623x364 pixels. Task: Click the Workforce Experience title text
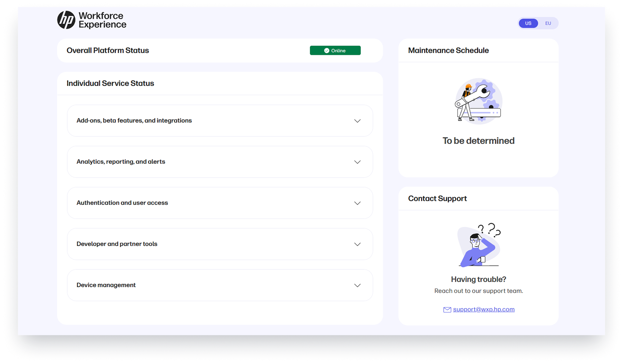tap(102, 20)
